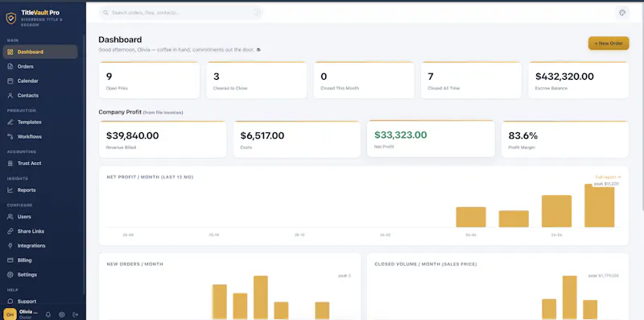The width and height of the screenshot is (644, 320).
Task: Click the TitleVault Pro shield logo
Action: (11, 18)
